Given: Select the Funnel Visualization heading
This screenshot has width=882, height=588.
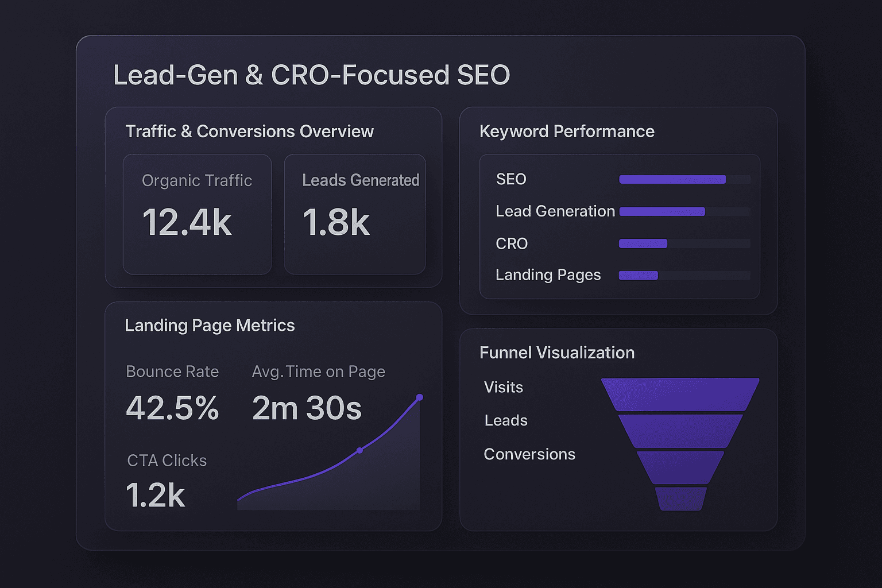Looking at the screenshot, I should [557, 353].
